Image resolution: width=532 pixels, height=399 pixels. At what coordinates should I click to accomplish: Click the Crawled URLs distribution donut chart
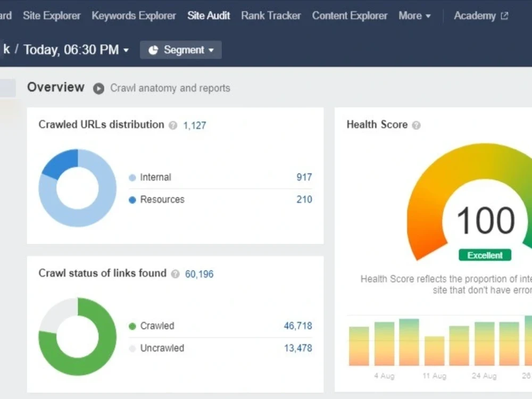point(77,188)
